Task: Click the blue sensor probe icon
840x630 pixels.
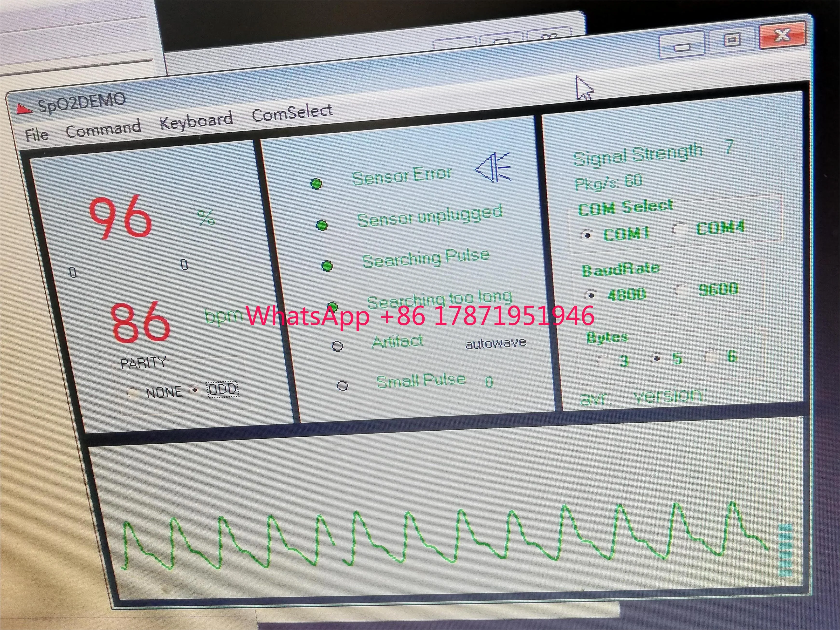Action: click(x=493, y=167)
